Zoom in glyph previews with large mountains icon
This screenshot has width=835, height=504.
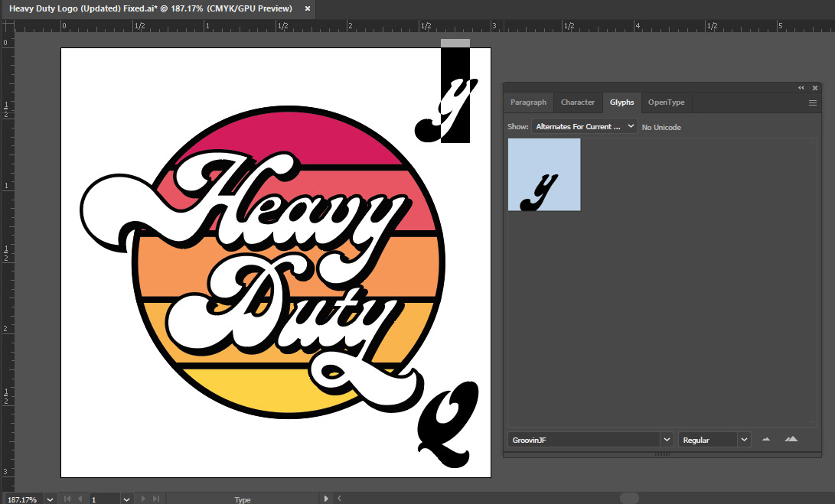(x=791, y=440)
